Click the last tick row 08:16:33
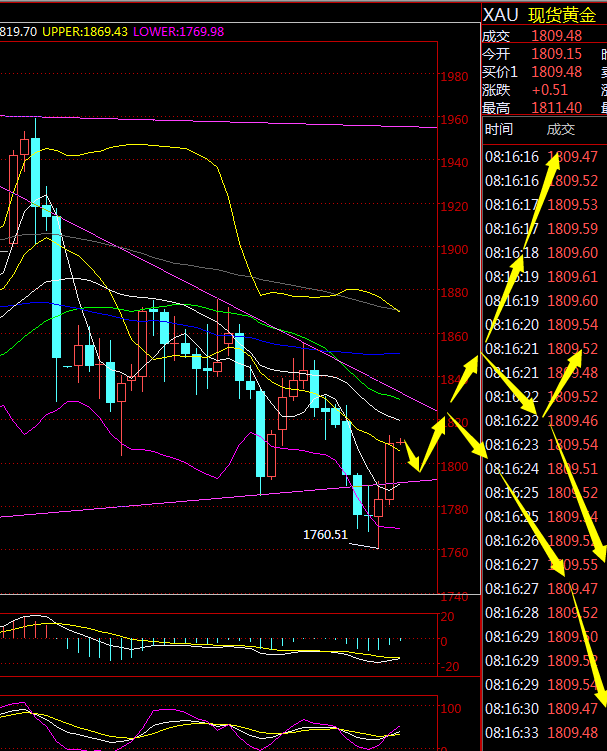 click(x=542, y=733)
